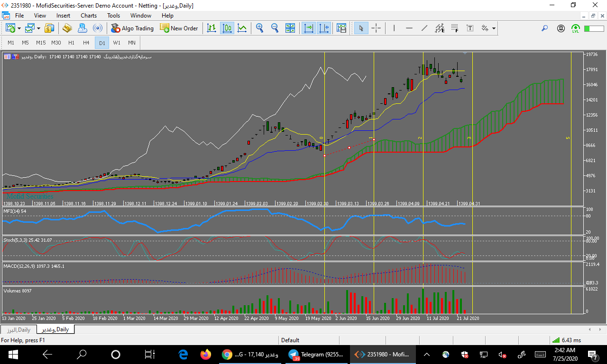Screen dimensions: 607x364
Task: Toggle chart shift from right edge
Action: pos(324,28)
